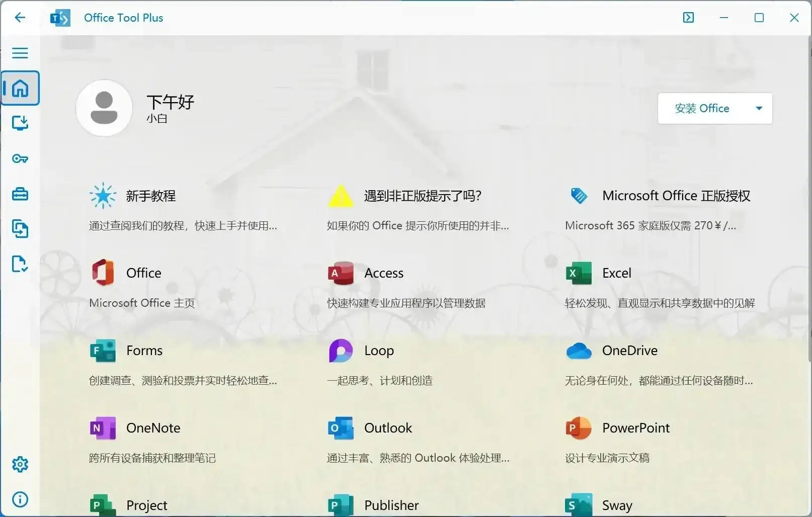Open the Outlook title link
Image resolution: width=812 pixels, height=517 pixels.
click(x=388, y=428)
